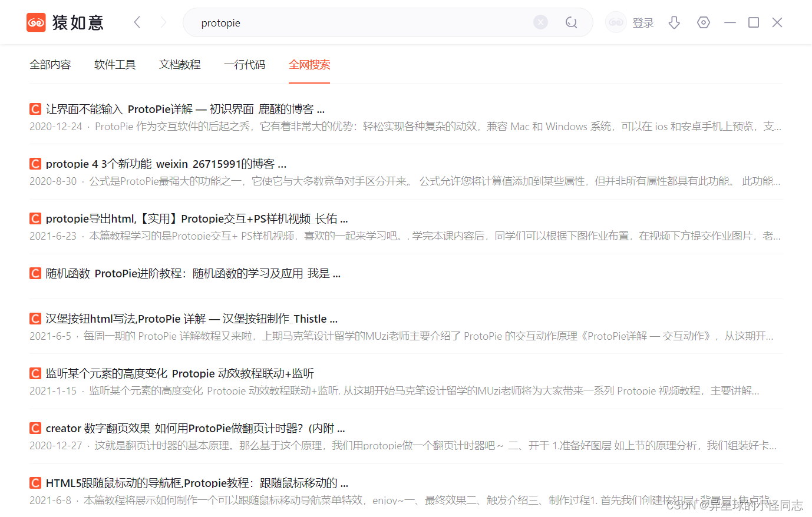
Task: Open result HTML5跟随鼠标动的导航框
Action: 197,483
